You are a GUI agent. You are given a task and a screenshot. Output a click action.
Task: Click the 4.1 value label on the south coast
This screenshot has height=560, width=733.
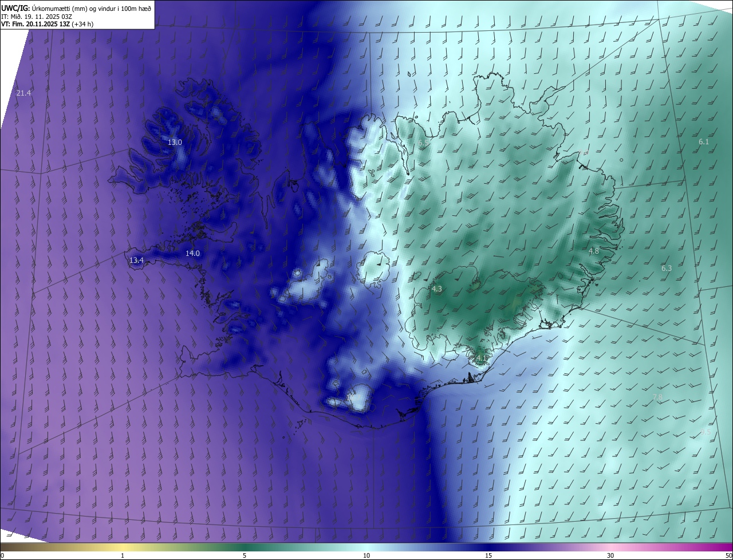click(x=481, y=358)
